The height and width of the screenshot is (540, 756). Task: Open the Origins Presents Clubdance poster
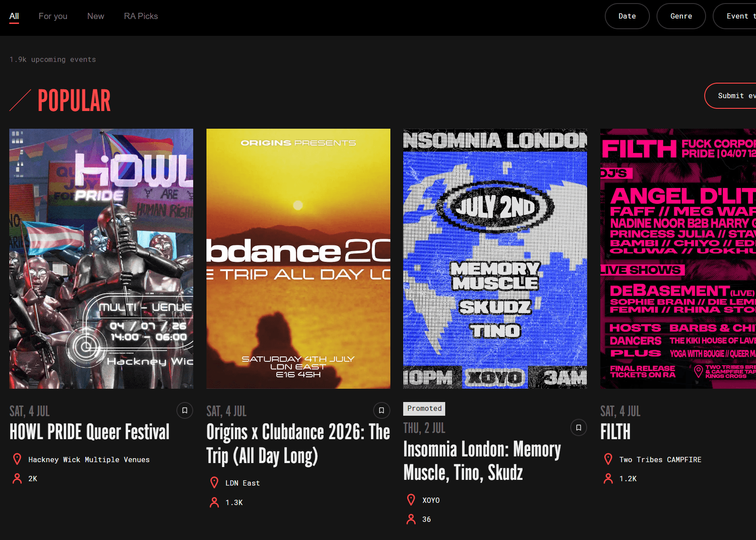click(x=298, y=259)
